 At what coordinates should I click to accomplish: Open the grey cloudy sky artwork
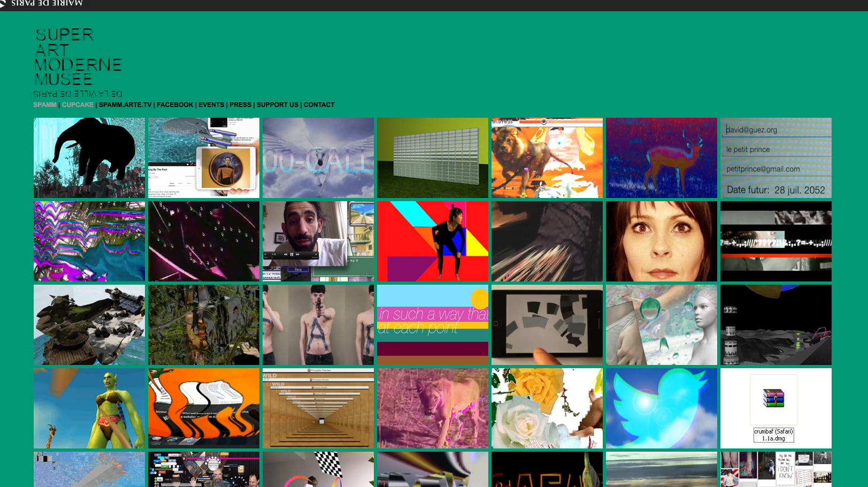[x=662, y=469]
